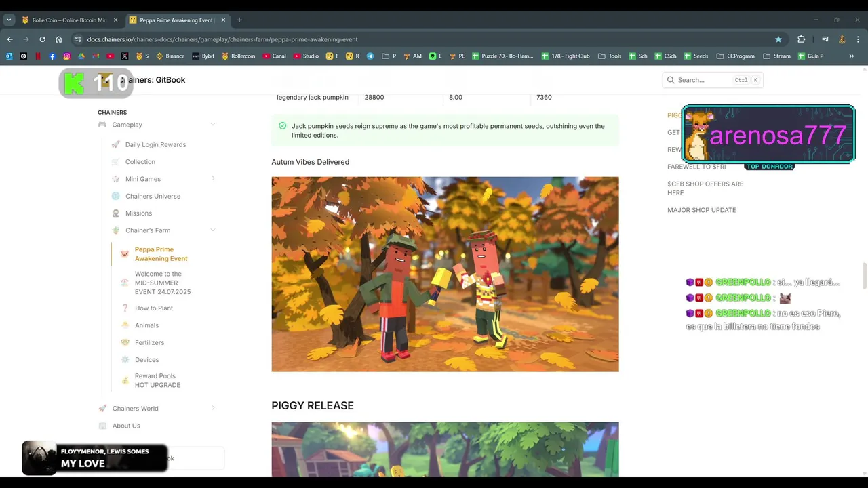The height and width of the screenshot is (488, 868).
Task: Open site information icon in address bar
Action: (x=78, y=39)
